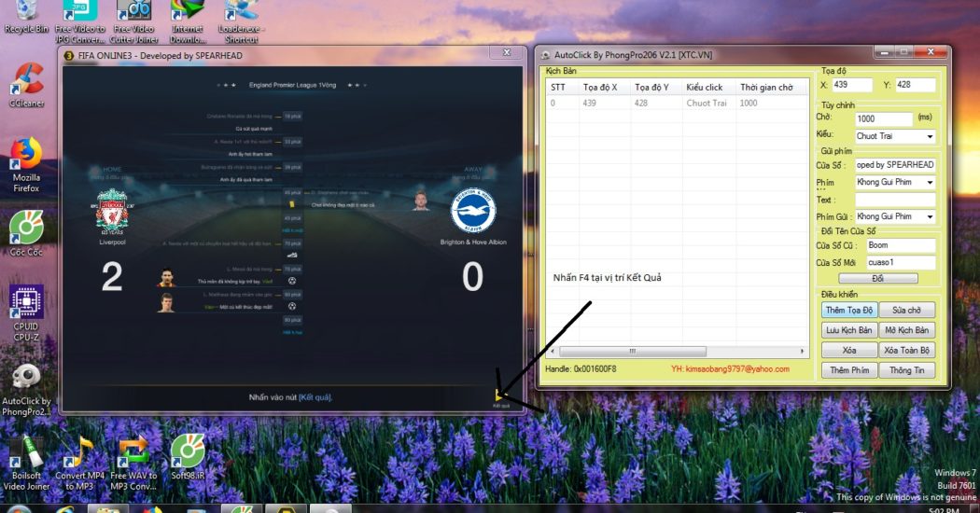Open the Soft98.iR desktop shortcut
This screenshot has width=980, height=513.
click(x=188, y=457)
